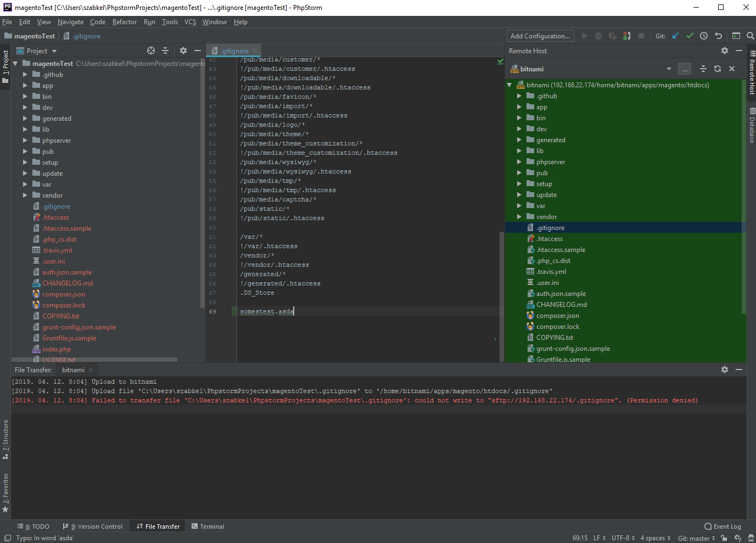The image size is (756, 543).
Task: Select .htaccess file in Remote Host tree
Action: (x=550, y=238)
